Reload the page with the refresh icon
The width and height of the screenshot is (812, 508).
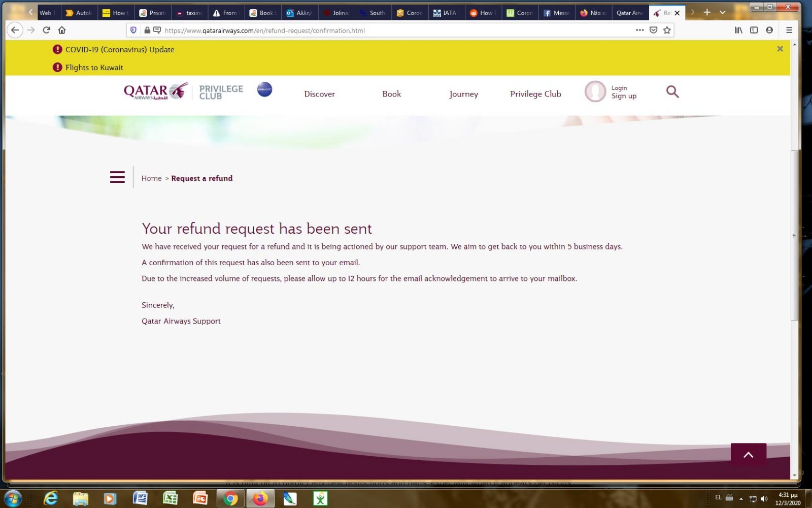pos(46,30)
